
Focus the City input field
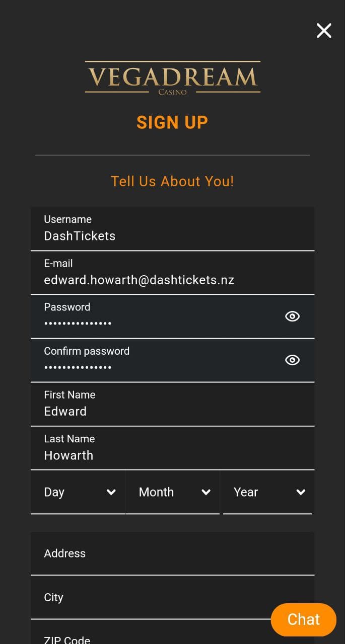(151, 598)
